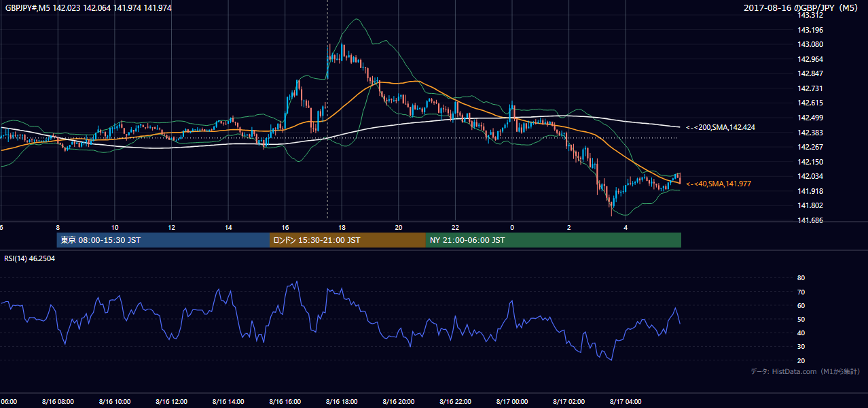The image size is (868, 408).
Task: Click the RSI scale value 20
Action: (x=801, y=360)
